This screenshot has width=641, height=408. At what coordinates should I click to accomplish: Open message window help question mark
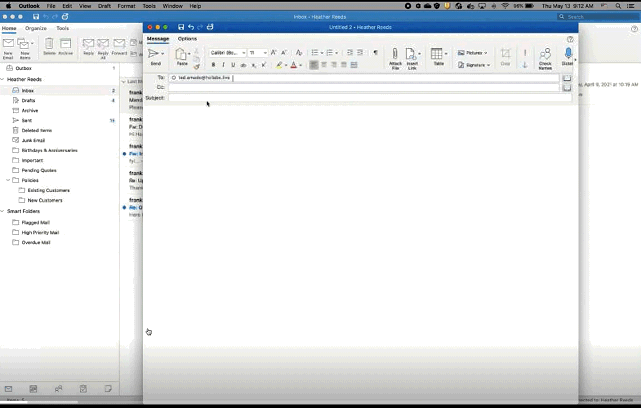coord(570,39)
